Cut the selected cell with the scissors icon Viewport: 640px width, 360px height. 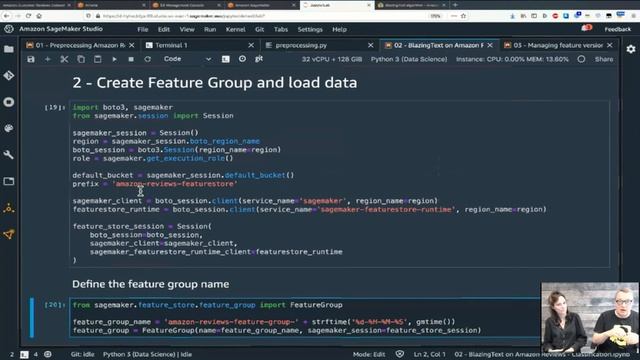click(64, 59)
